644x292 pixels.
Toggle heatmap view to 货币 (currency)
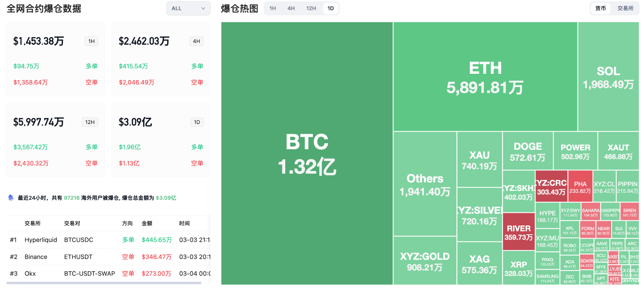point(600,8)
